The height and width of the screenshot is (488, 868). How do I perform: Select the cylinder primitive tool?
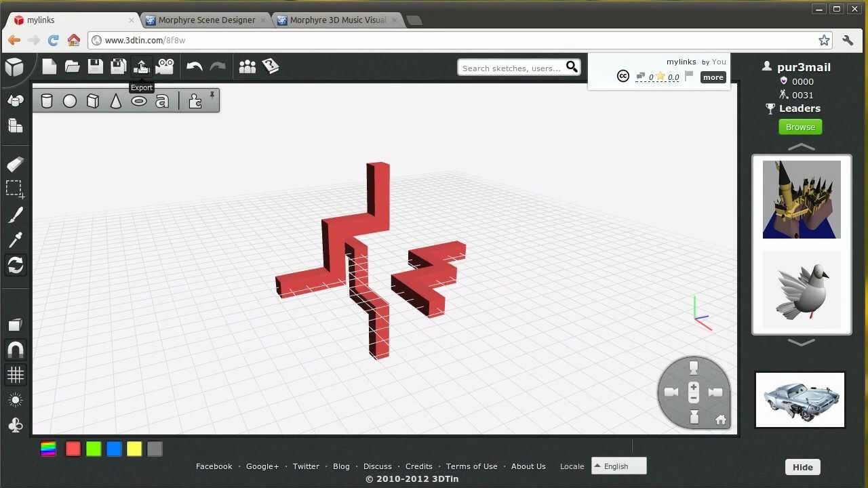tap(47, 100)
